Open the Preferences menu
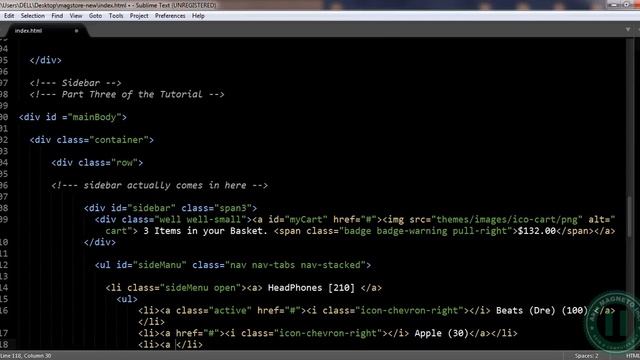The width and height of the screenshot is (640, 360). coord(170,16)
